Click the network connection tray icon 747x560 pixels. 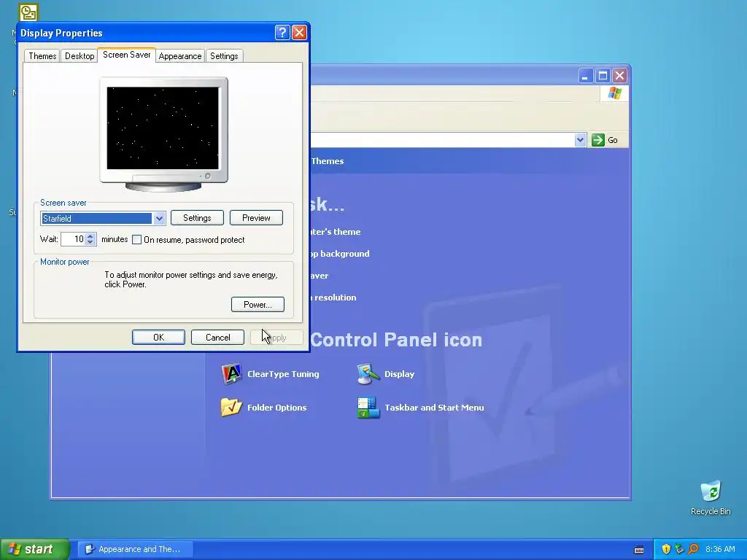click(x=679, y=549)
